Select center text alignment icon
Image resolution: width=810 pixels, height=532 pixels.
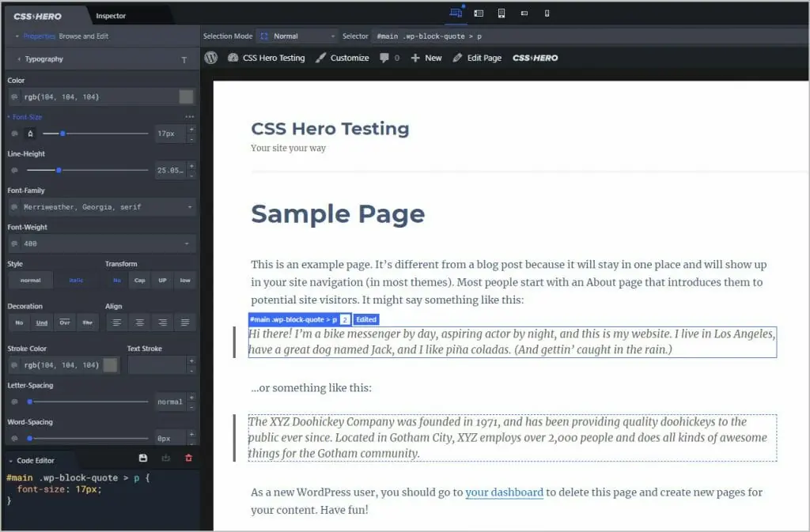pyautogui.click(x=139, y=323)
